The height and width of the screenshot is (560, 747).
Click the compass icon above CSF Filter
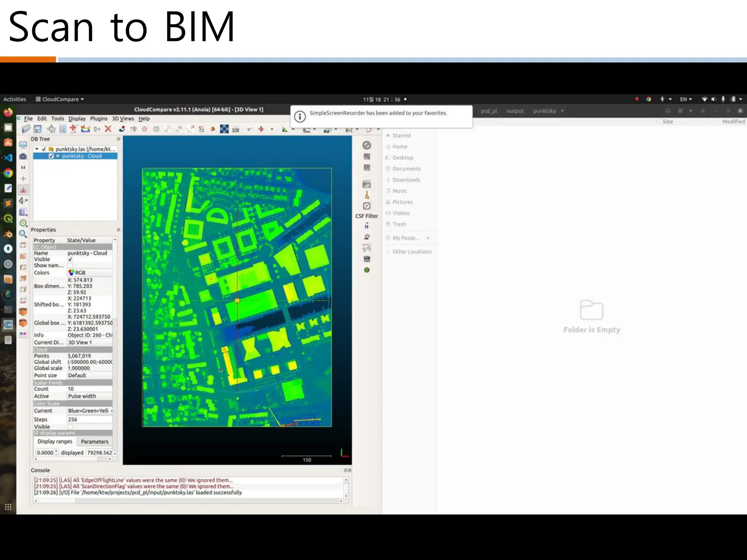point(367,206)
